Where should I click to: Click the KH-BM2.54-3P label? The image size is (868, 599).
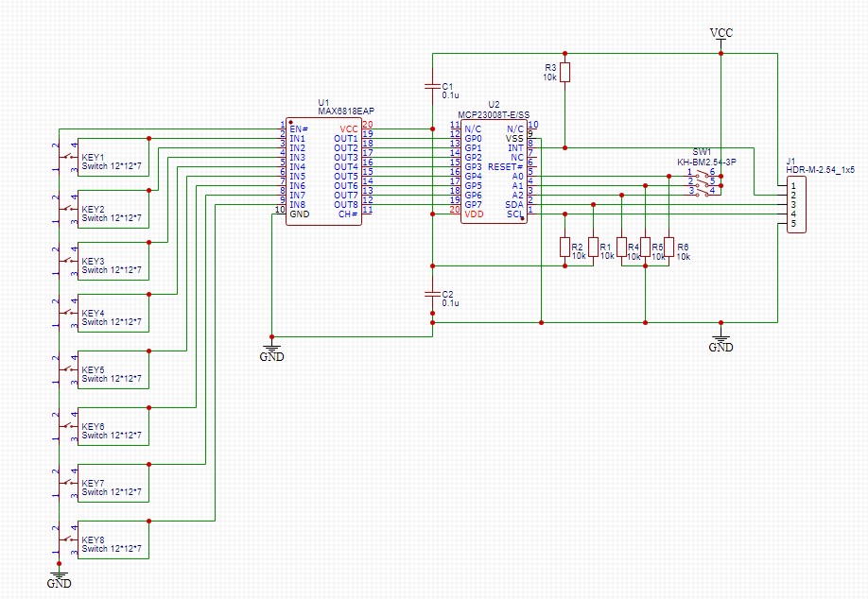coord(707,162)
